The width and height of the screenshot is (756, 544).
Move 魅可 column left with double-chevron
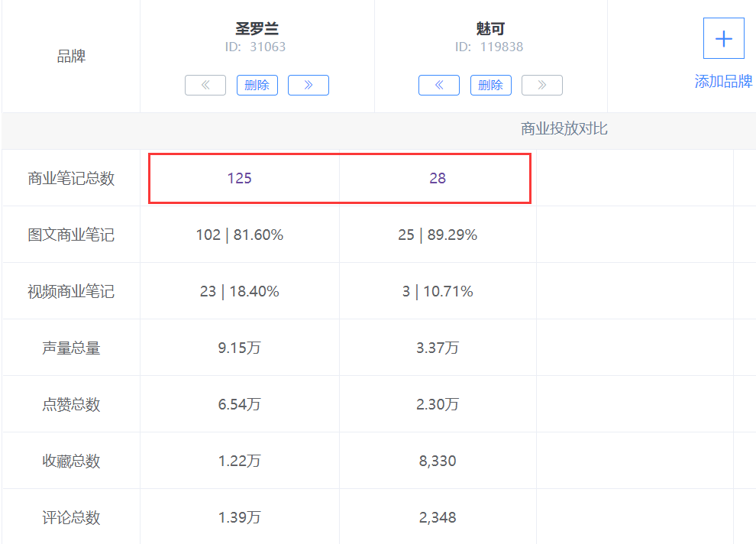(439, 86)
